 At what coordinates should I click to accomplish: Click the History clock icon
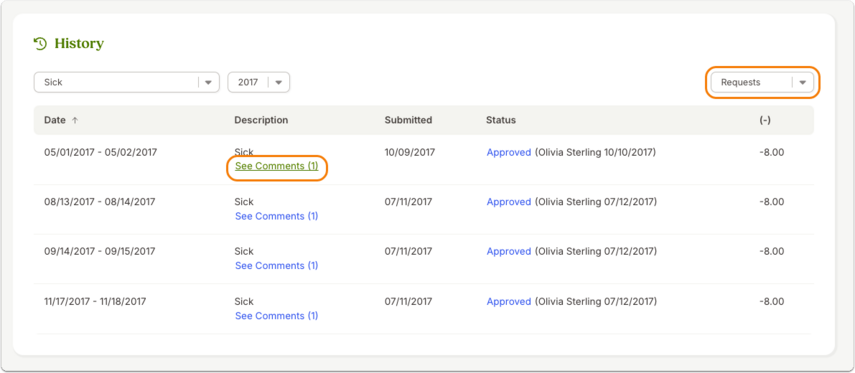pos(40,44)
